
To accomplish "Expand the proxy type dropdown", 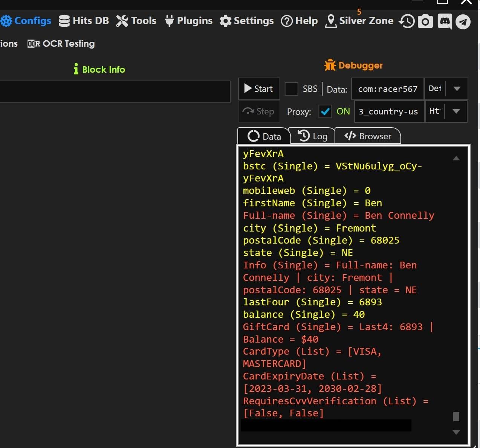I will (456, 111).
